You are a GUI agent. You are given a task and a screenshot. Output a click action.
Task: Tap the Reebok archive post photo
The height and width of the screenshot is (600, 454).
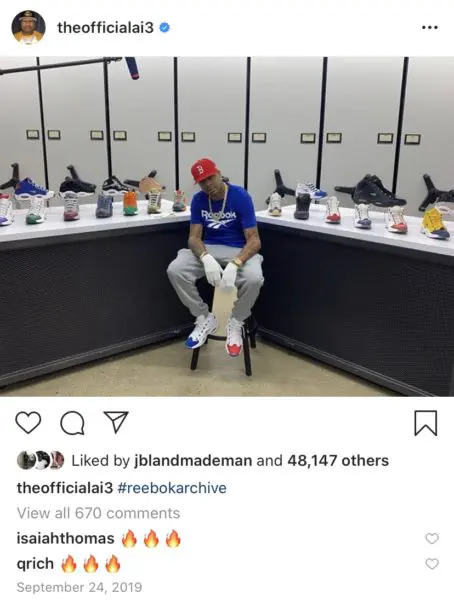227,227
